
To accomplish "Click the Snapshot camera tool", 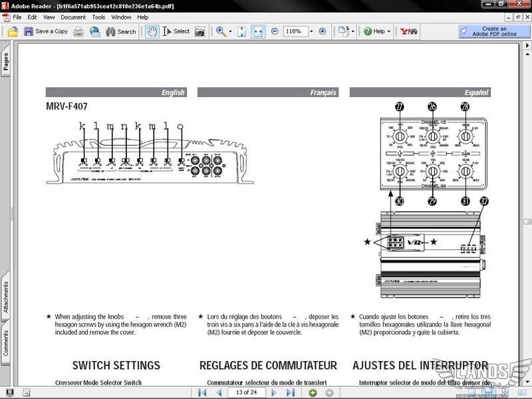I will 199,31.
